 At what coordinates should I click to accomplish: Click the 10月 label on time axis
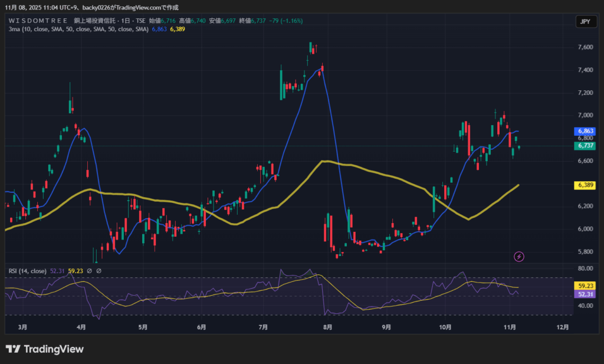(x=445, y=327)
